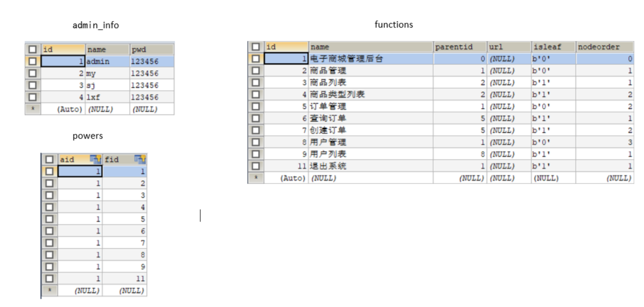Viewport: 644px width, 307px height.
Task: Tick the checkbox for the admin row
Action: pyautogui.click(x=33, y=61)
